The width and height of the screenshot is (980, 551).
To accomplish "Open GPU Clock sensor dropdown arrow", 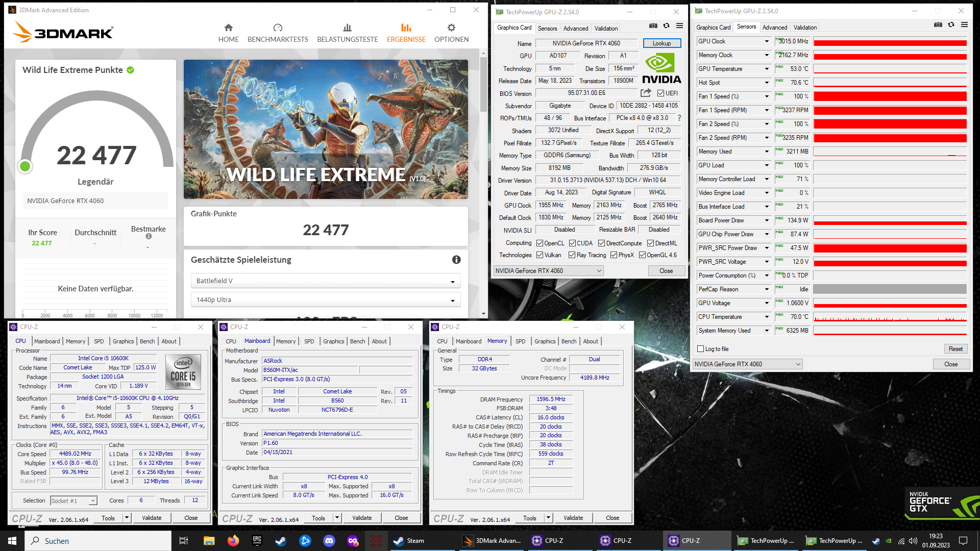I will [766, 41].
